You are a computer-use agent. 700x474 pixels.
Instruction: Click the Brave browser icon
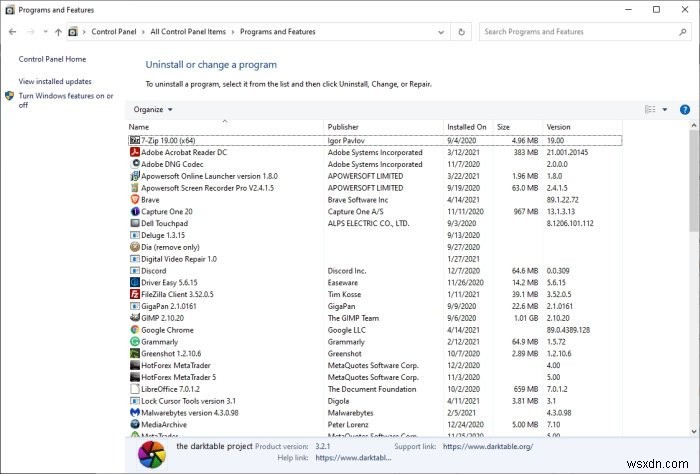click(134, 200)
